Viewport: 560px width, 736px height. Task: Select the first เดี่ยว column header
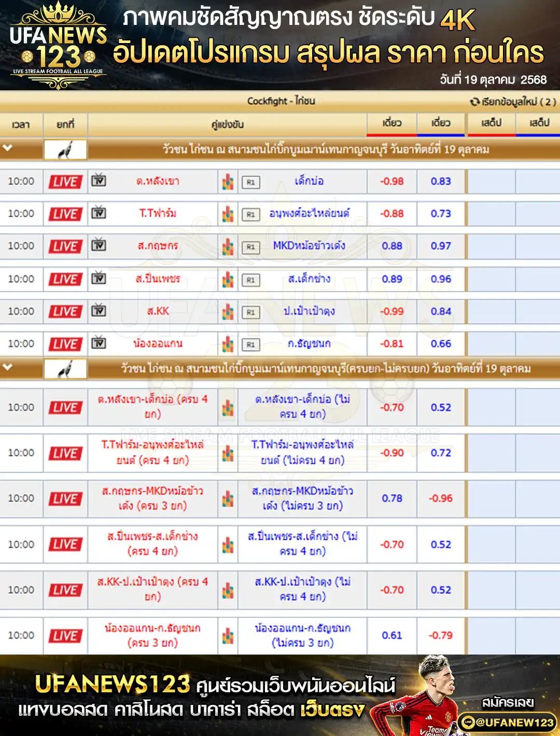click(x=392, y=123)
